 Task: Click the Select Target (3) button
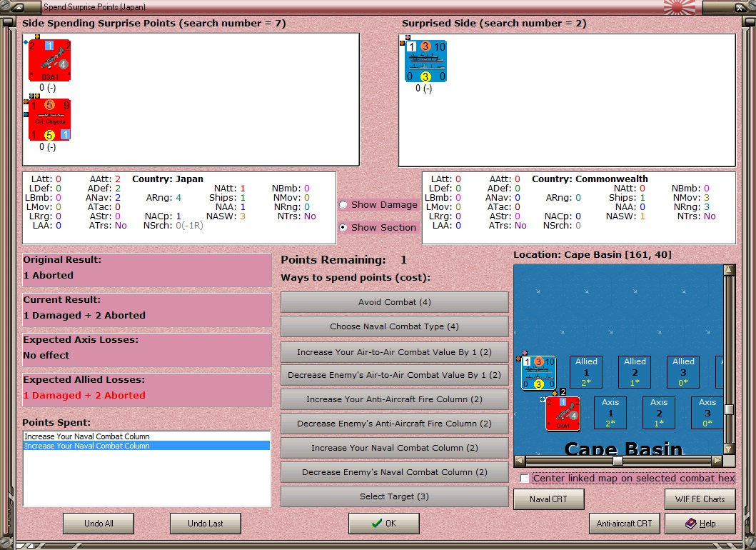pyautogui.click(x=394, y=496)
